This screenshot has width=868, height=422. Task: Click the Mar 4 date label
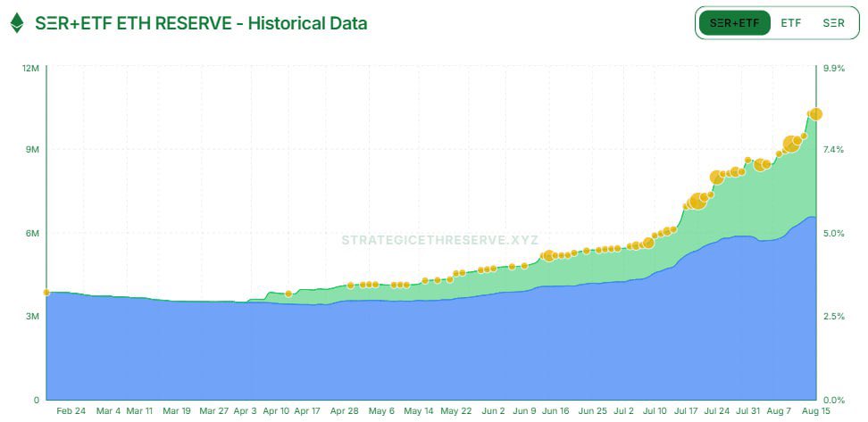(109, 411)
